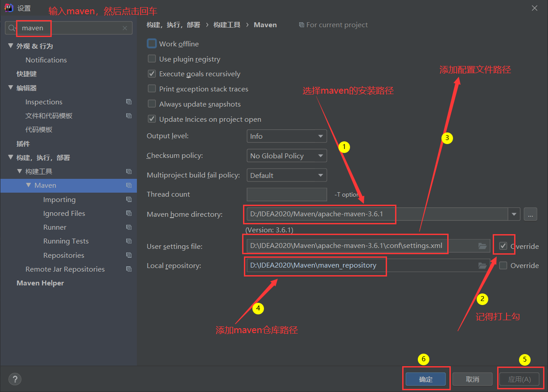Check Always update snapshots

point(152,104)
